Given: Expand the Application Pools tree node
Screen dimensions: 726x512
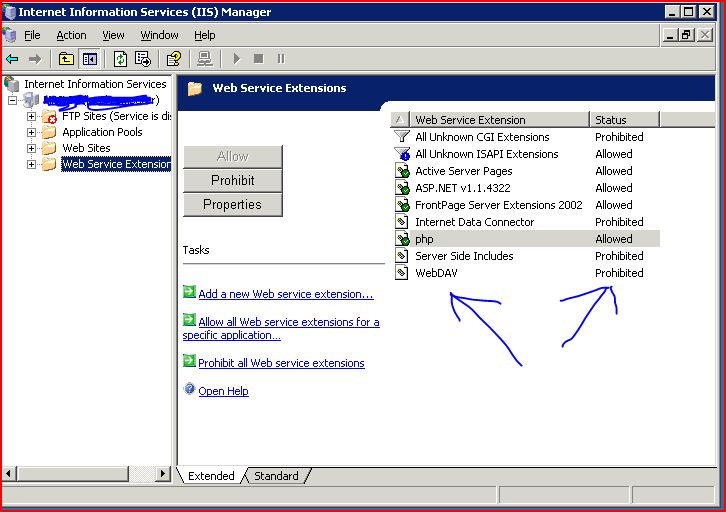Looking at the screenshot, I should point(31,132).
